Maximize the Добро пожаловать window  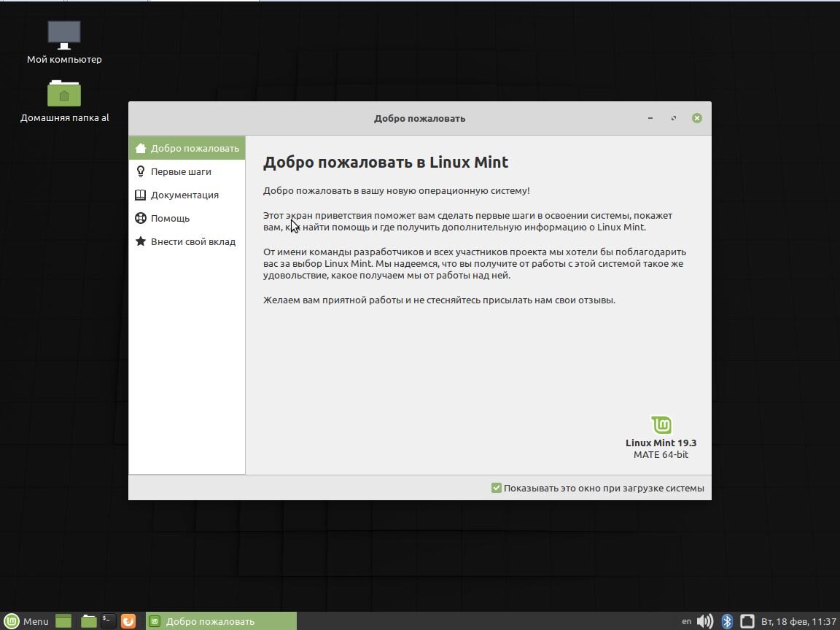(x=674, y=118)
